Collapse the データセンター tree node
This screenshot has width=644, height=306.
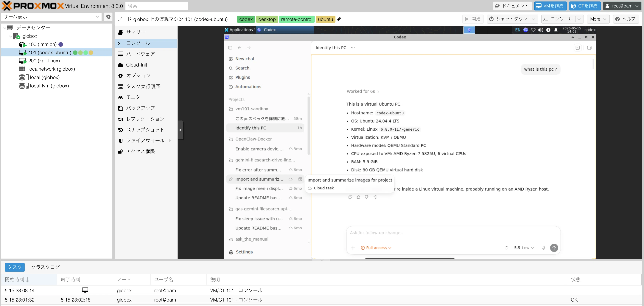[4, 28]
